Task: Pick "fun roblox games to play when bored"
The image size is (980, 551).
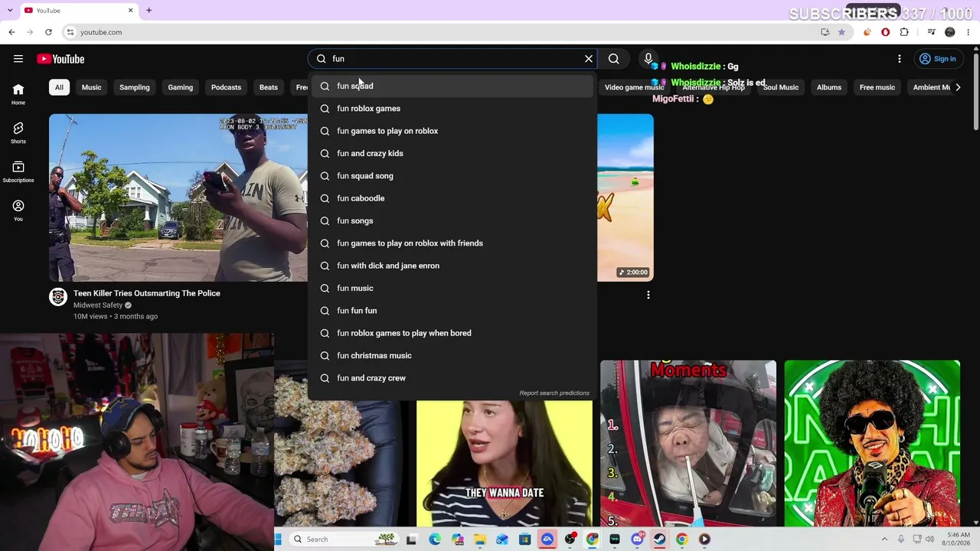Action: [452, 333]
